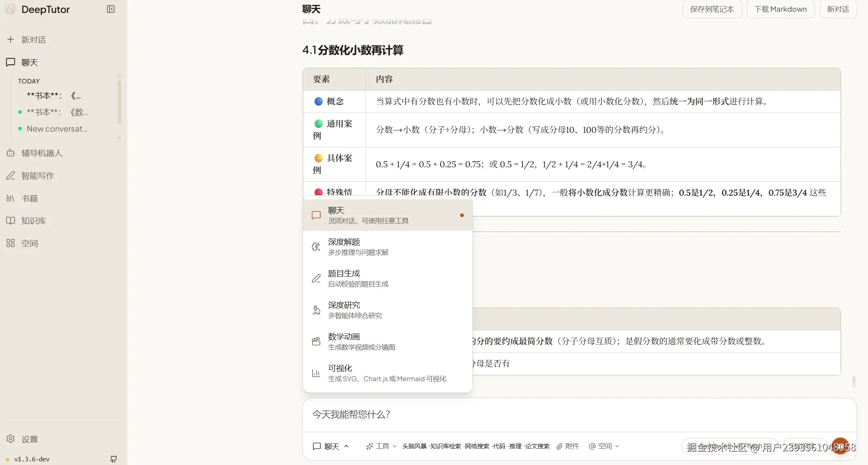Click the message box 今天我能帮您什么?
Image resolution: width=868 pixels, height=465 pixels.
click(x=579, y=414)
